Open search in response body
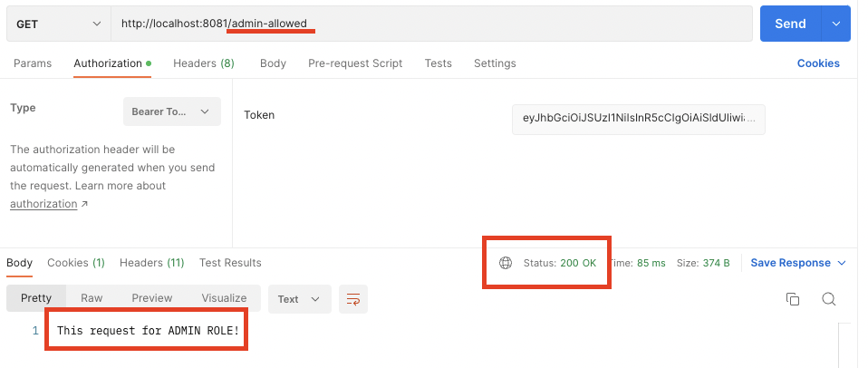Viewport: 868px width, 368px height. coord(828,299)
